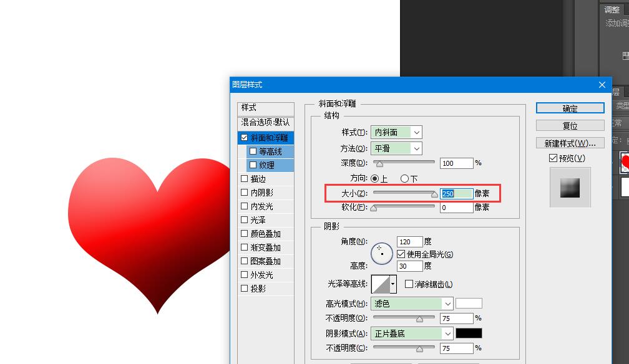Select the 纹理 entry in effects list
The image size is (629, 364).
click(x=271, y=165)
